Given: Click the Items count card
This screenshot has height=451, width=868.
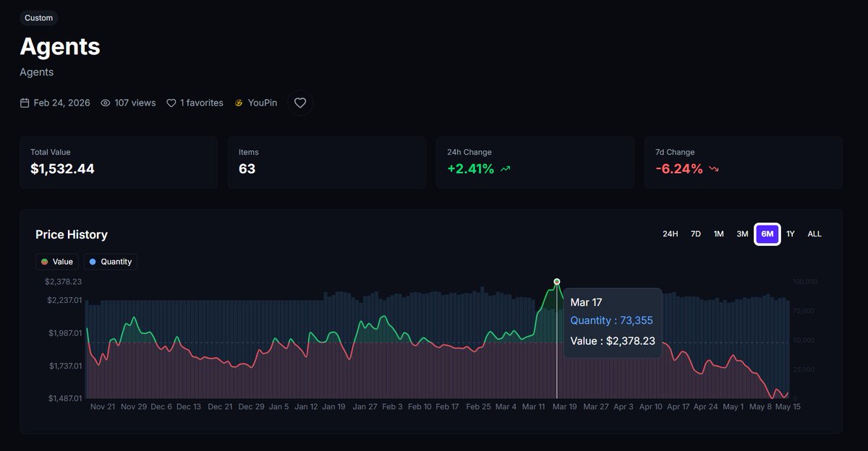Looking at the screenshot, I should click(327, 163).
